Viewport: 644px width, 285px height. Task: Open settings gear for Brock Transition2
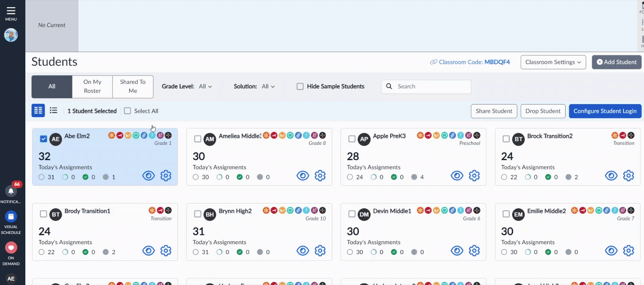click(x=629, y=175)
